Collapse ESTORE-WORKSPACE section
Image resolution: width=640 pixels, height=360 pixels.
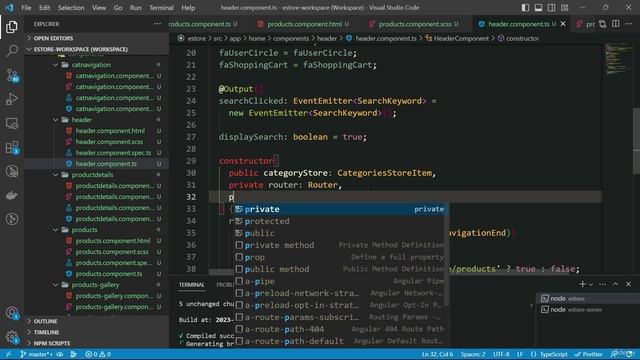point(80,49)
